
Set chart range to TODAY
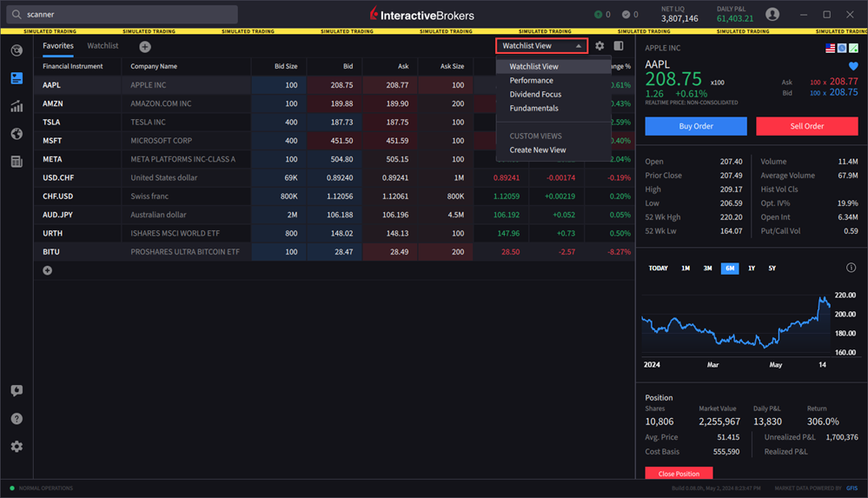658,269
